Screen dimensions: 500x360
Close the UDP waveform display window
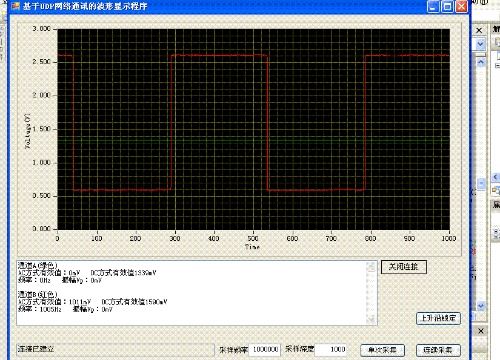(x=461, y=6)
